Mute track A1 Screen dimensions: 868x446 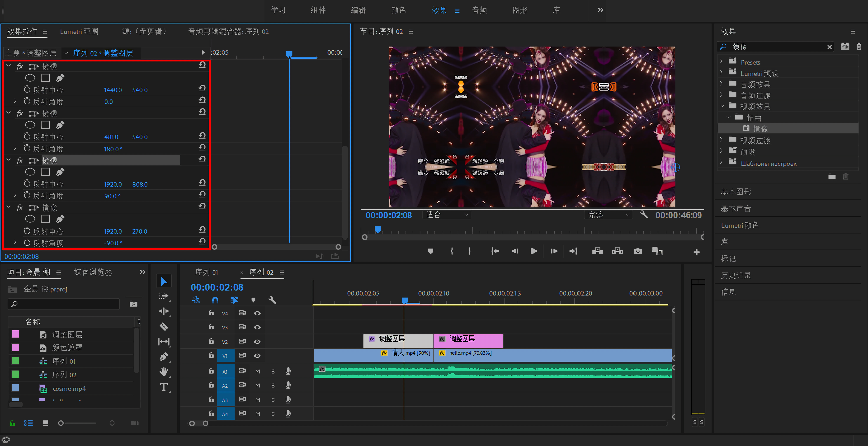[257, 372]
